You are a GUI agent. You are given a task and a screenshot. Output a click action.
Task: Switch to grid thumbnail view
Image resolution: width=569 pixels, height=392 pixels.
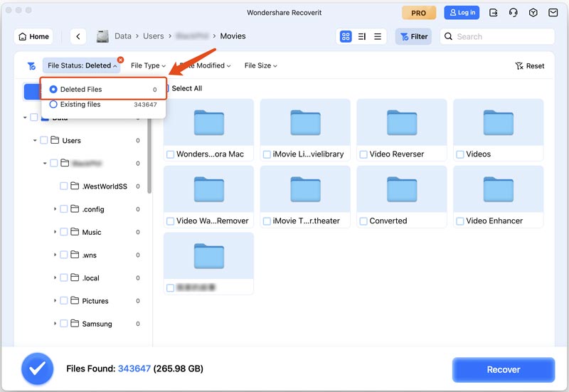coord(346,36)
